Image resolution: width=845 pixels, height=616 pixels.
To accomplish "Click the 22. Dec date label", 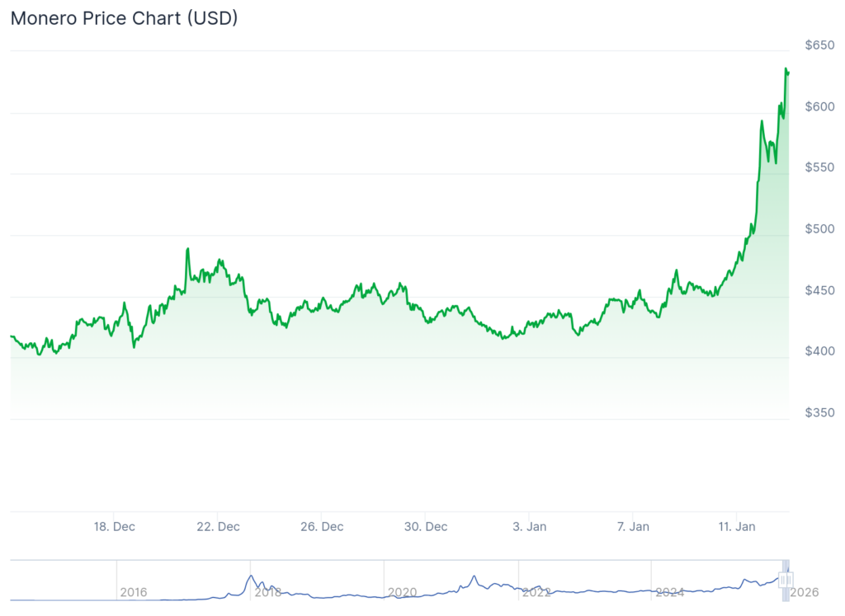I will pos(219,526).
